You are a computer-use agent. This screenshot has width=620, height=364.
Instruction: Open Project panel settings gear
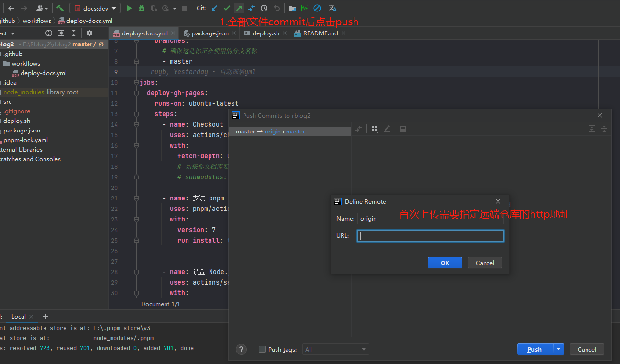pyautogui.click(x=89, y=33)
